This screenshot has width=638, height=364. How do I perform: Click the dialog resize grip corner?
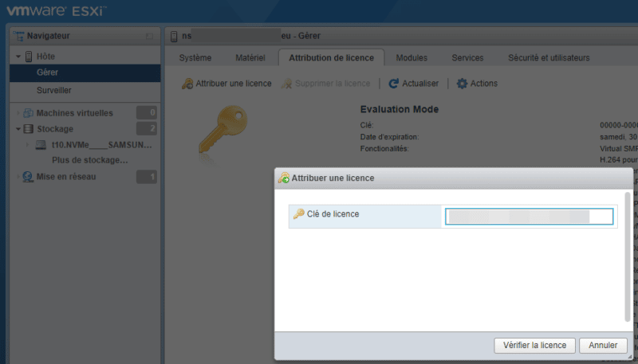tap(630, 357)
